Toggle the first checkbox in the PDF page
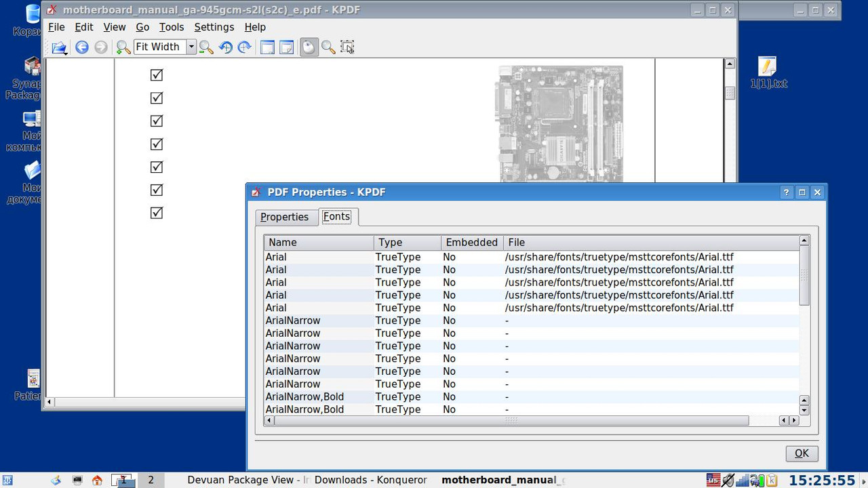 click(x=157, y=75)
